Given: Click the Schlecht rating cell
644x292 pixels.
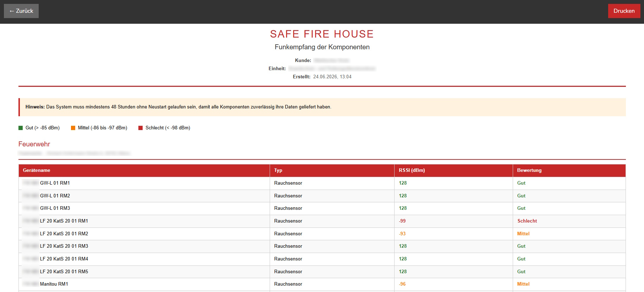Looking at the screenshot, I should coord(527,221).
